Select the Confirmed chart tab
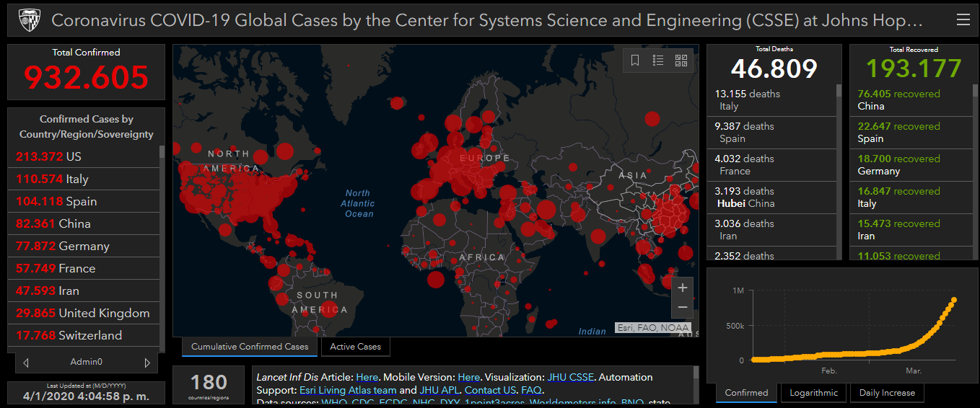 (x=746, y=393)
